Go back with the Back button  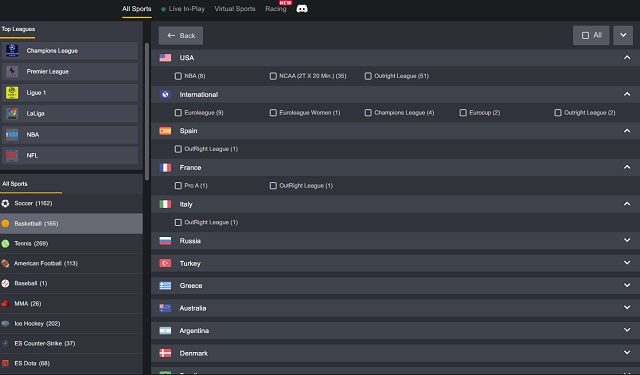tap(181, 36)
